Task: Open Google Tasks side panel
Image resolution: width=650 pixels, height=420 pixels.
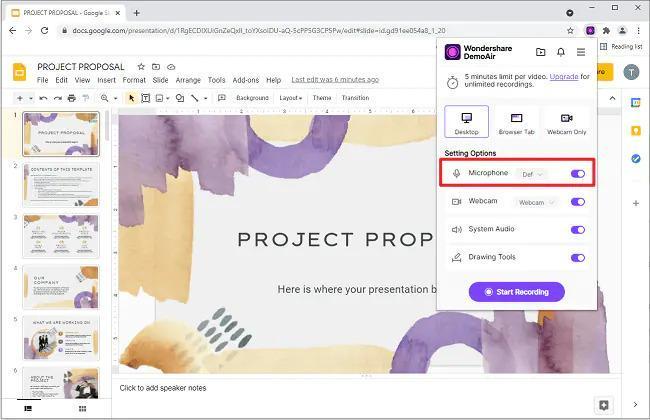Action: (x=635, y=158)
